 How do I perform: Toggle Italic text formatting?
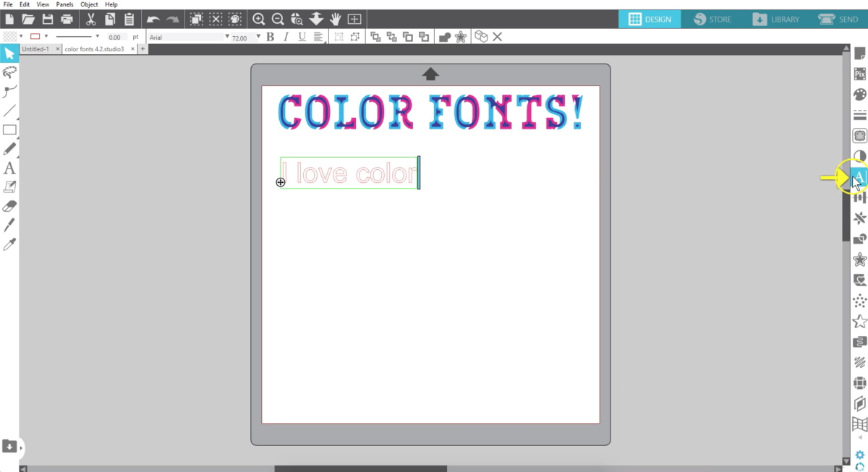coord(286,37)
